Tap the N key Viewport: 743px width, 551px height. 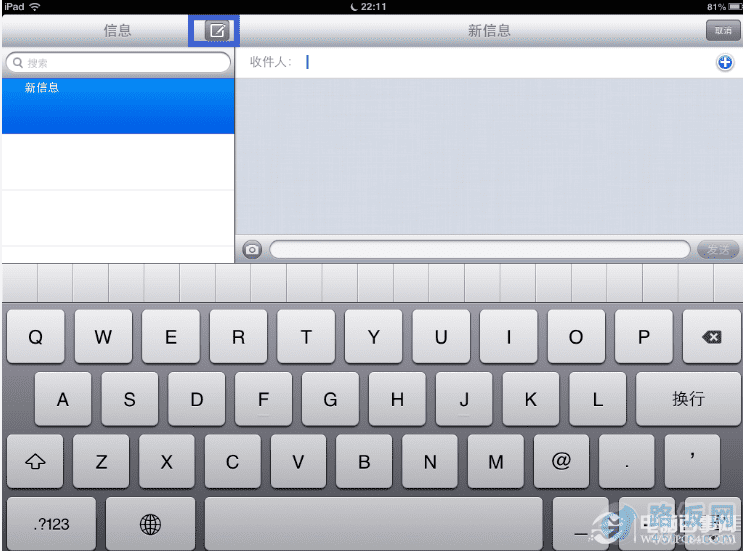point(430,461)
